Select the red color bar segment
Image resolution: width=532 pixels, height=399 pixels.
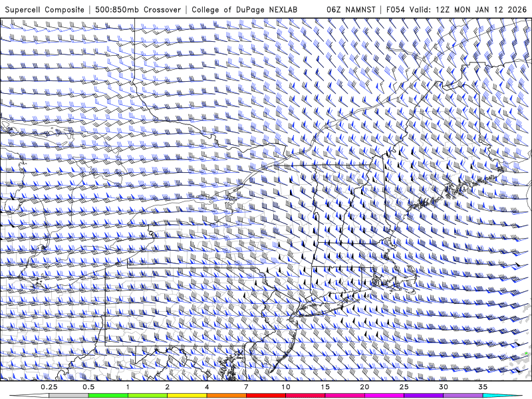pos(266,396)
